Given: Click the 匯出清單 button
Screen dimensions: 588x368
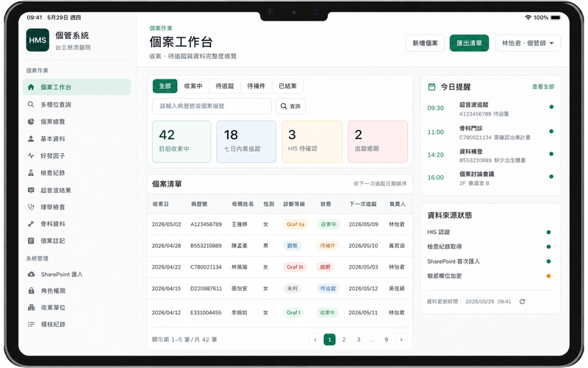Looking at the screenshot, I should coord(469,43).
